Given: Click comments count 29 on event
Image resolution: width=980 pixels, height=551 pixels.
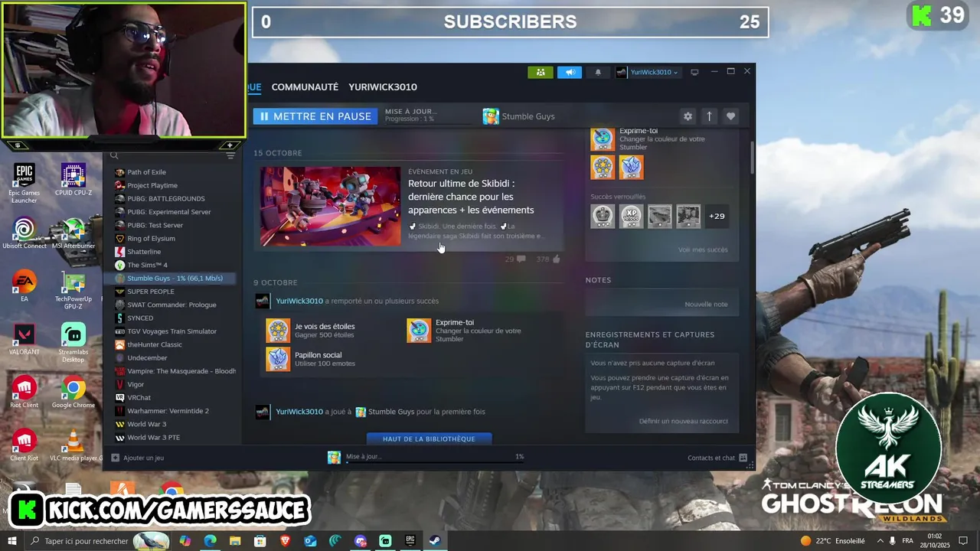Looking at the screenshot, I should coord(515,259).
